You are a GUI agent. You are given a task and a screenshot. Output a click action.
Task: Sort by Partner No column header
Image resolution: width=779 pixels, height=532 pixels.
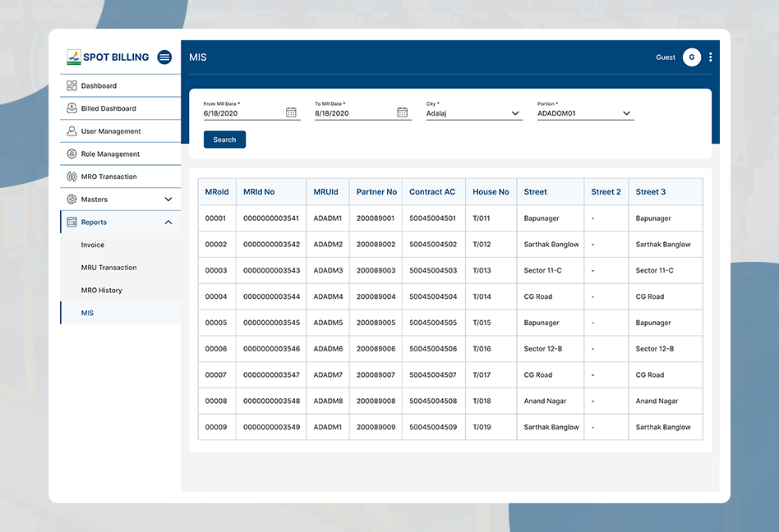point(376,191)
